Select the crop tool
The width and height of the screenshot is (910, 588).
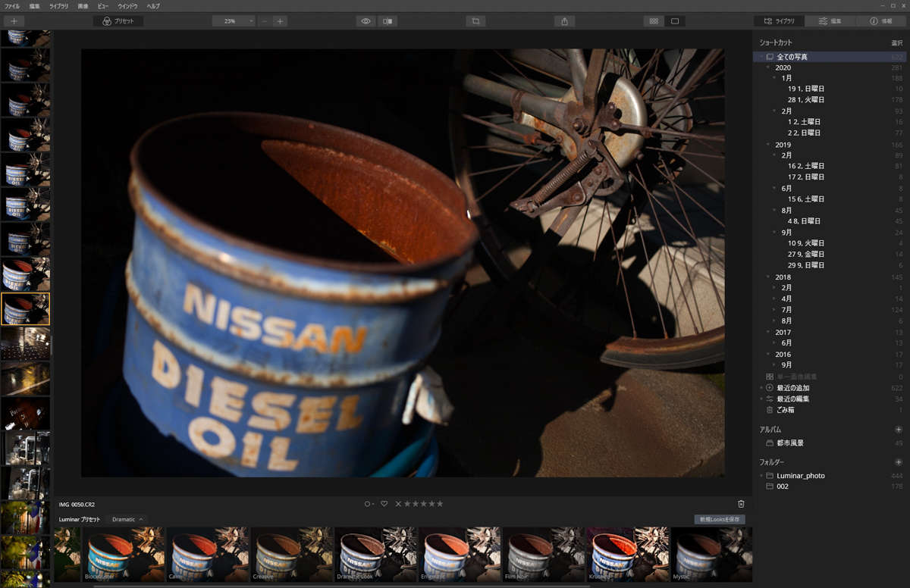[475, 21]
